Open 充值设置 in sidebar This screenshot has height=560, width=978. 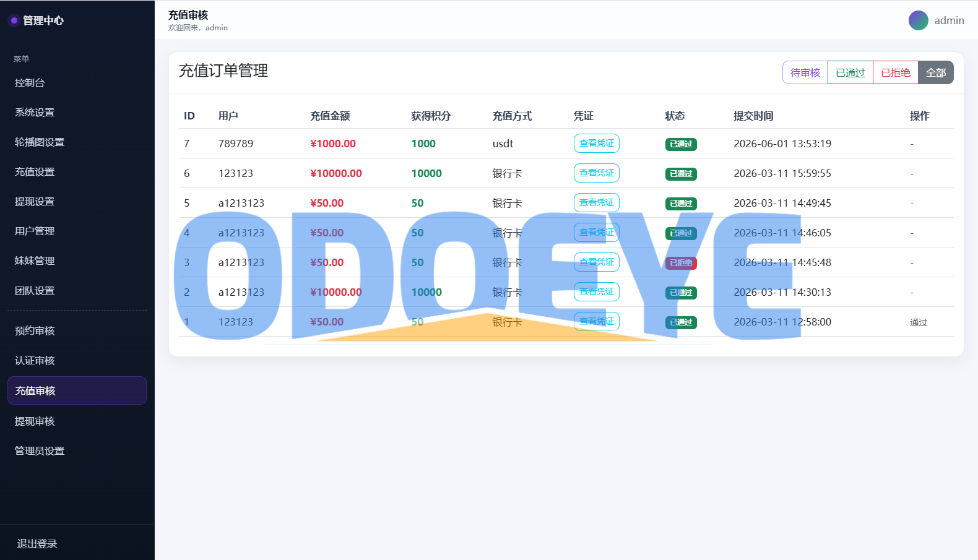coord(77,172)
